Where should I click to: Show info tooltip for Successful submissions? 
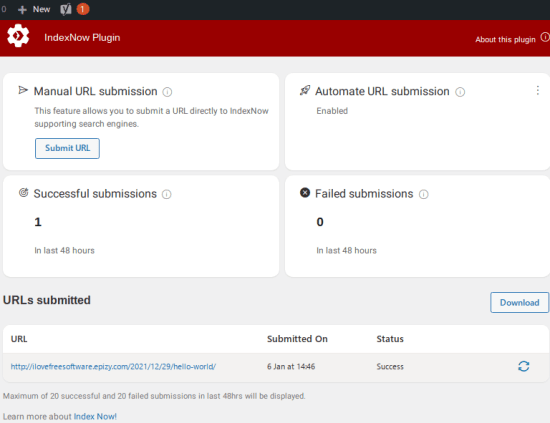[167, 194]
